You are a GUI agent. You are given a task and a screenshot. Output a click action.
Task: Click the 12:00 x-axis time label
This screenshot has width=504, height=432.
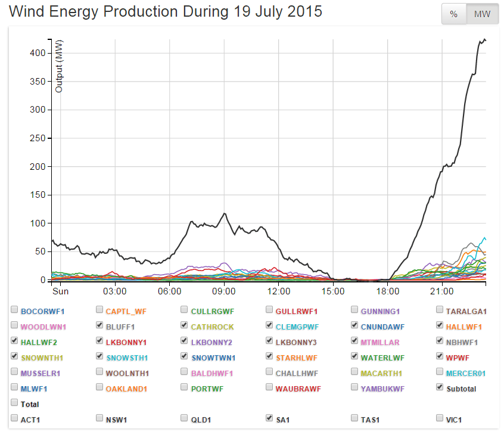(279, 291)
